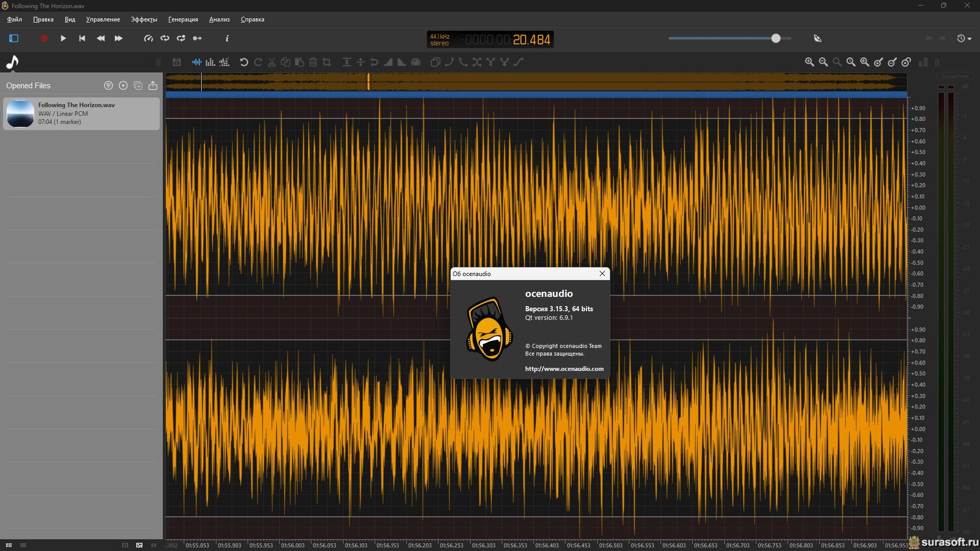
Task: Click the volume slider handle
Action: click(x=776, y=38)
